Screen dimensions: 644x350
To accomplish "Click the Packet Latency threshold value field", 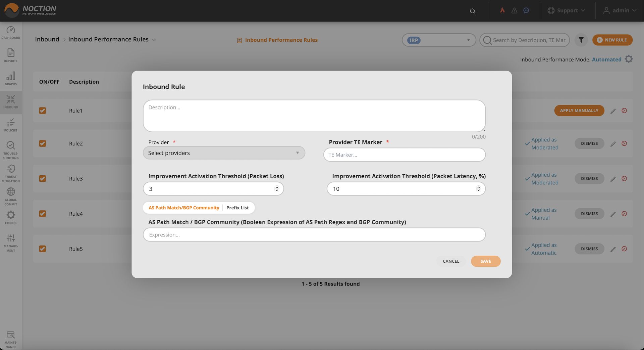I will click(406, 189).
